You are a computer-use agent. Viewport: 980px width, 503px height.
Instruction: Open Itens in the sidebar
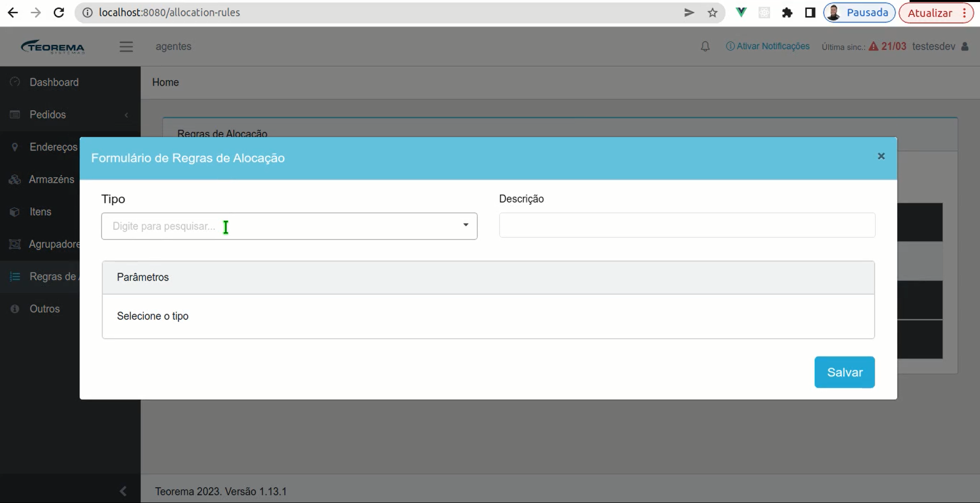(40, 212)
